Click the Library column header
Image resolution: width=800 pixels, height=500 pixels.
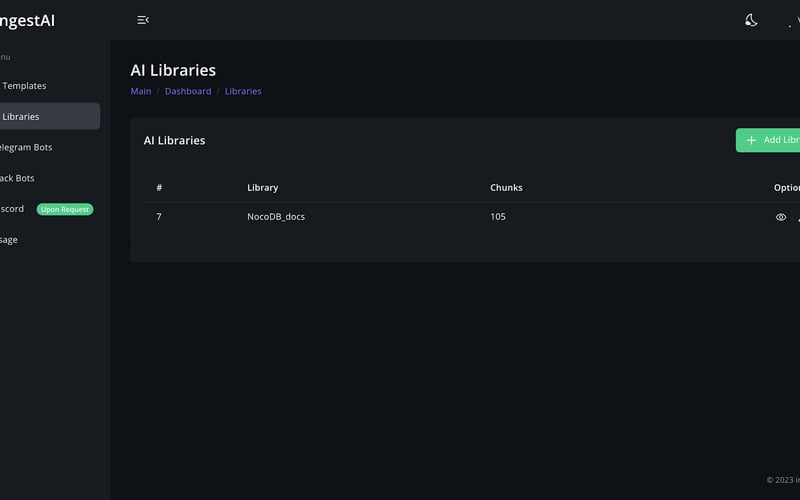pyautogui.click(x=262, y=188)
